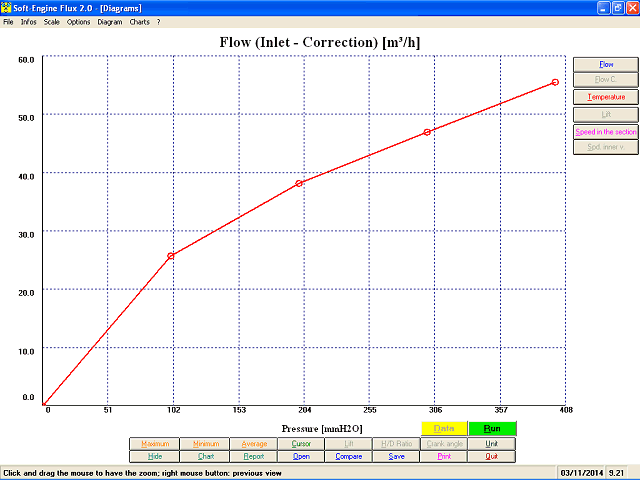Viewport: 640px width, 480px height.
Task: Click the 03/11/2014 date in status bar
Action: pyautogui.click(x=581, y=473)
